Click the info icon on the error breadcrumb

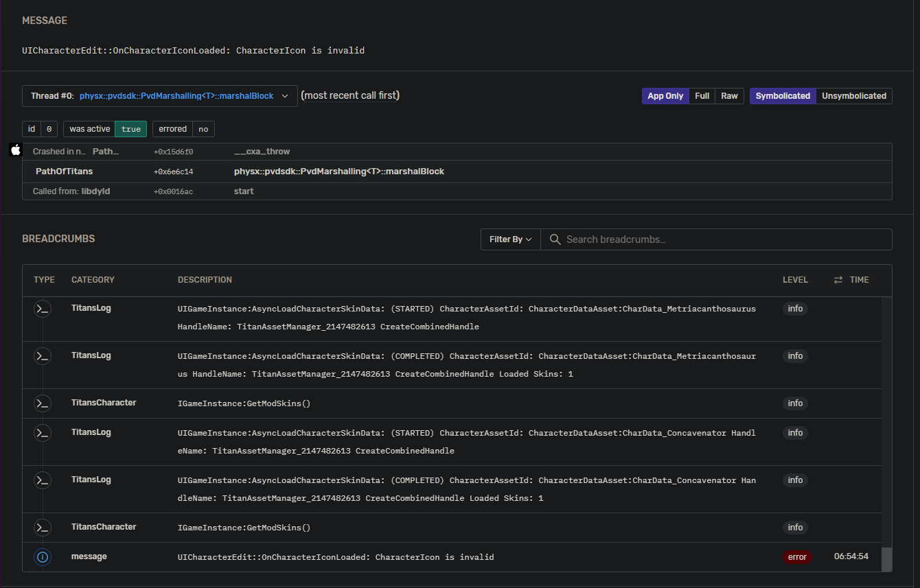[x=43, y=557]
